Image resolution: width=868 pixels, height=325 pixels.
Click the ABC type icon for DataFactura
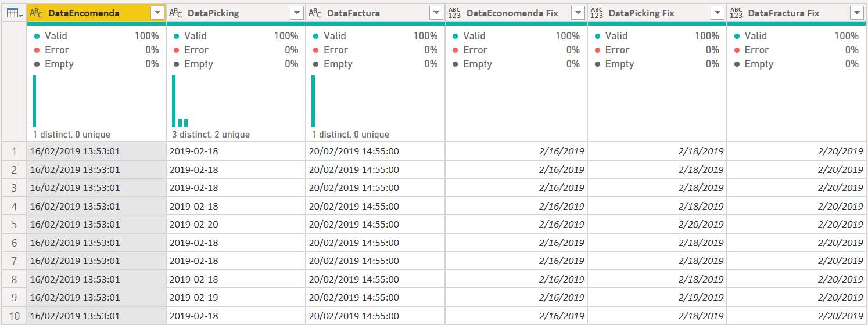315,13
